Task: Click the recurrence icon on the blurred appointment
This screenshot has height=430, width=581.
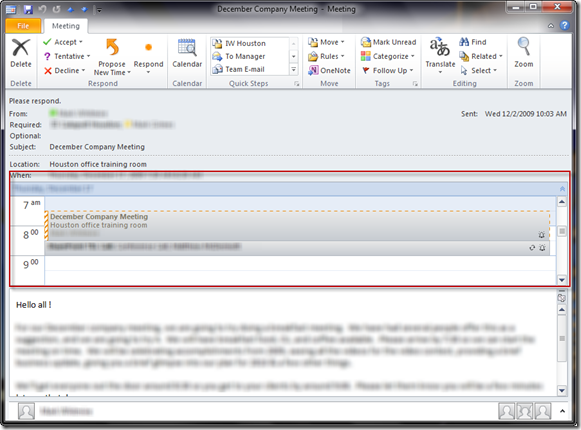Action: click(x=532, y=248)
